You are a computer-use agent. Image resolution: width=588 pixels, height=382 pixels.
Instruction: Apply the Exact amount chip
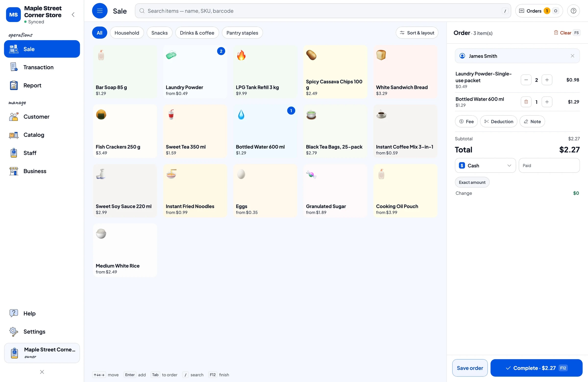coord(472,182)
